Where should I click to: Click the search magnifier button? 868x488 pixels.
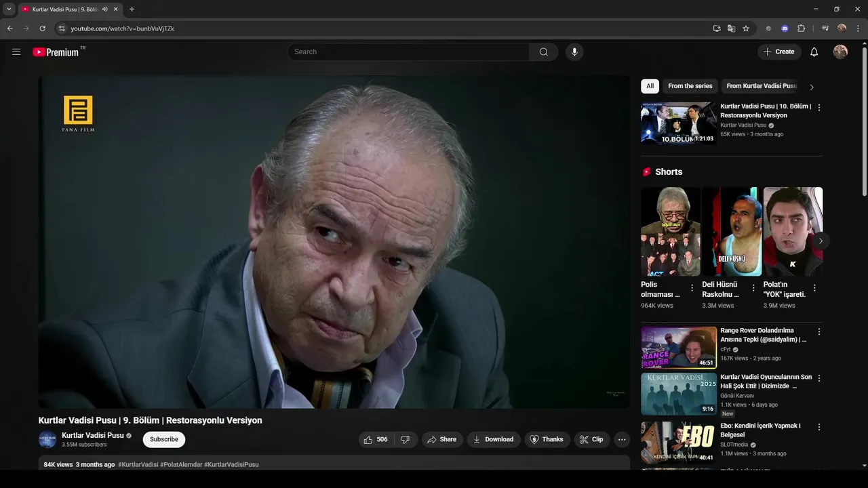pos(544,52)
